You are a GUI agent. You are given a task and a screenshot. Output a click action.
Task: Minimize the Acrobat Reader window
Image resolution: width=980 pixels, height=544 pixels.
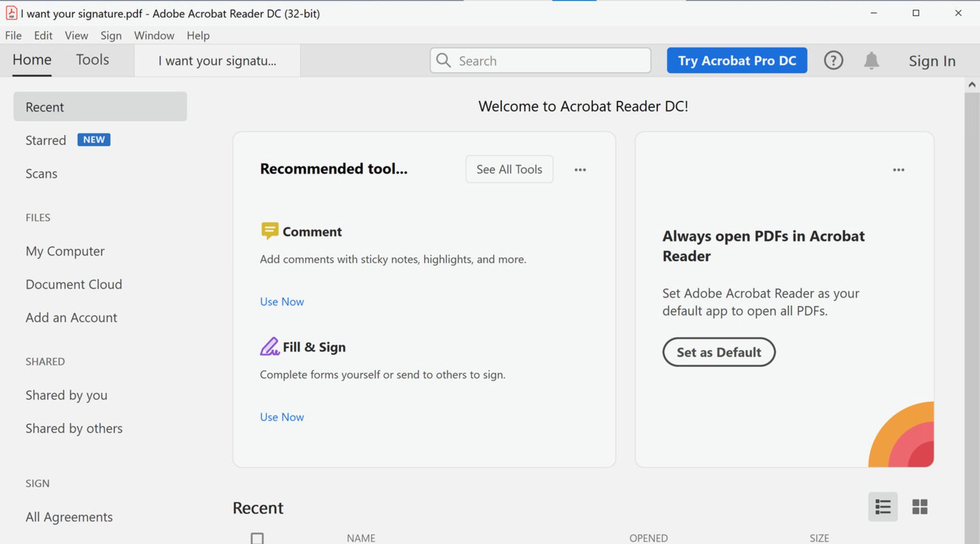coord(873,13)
